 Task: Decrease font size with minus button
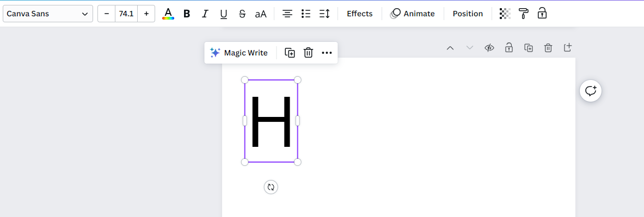point(107,14)
